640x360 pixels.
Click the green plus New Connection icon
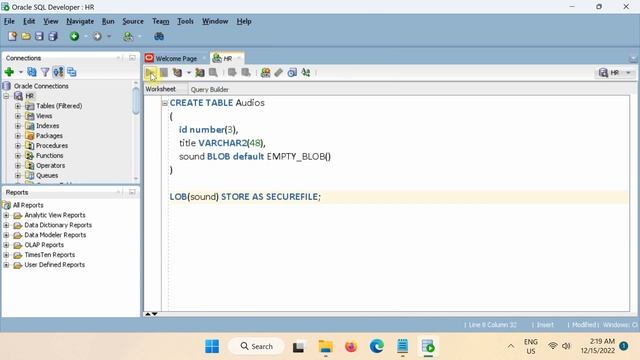click(x=9, y=72)
